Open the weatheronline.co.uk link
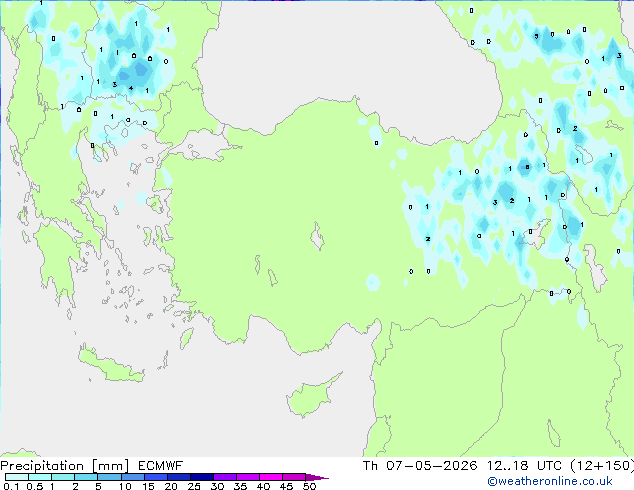This screenshot has width=634, height=490. coord(549,481)
